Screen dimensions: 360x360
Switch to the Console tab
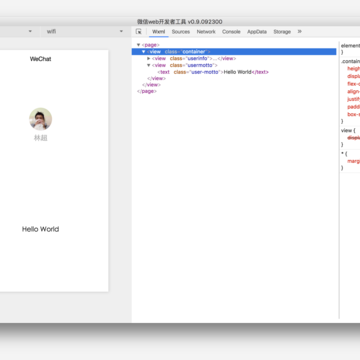231,32
